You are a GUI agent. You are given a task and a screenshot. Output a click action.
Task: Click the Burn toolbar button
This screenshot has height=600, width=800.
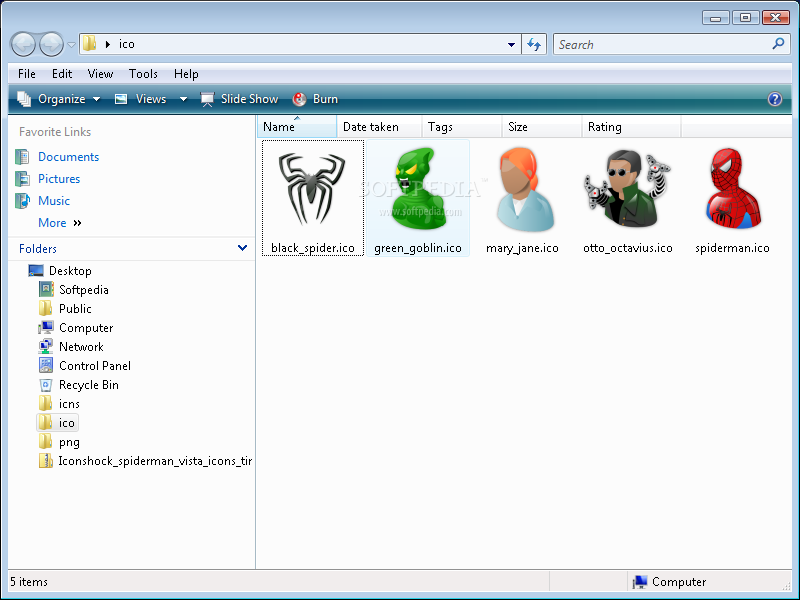click(315, 99)
